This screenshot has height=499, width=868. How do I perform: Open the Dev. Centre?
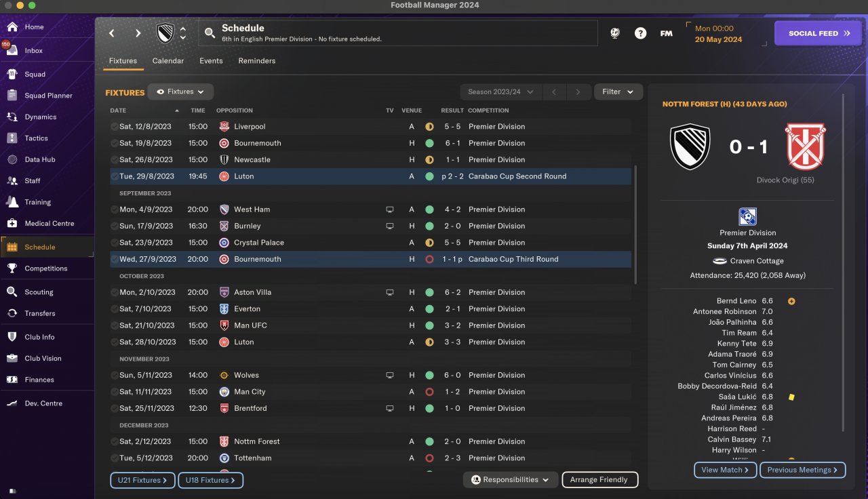(43, 403)
